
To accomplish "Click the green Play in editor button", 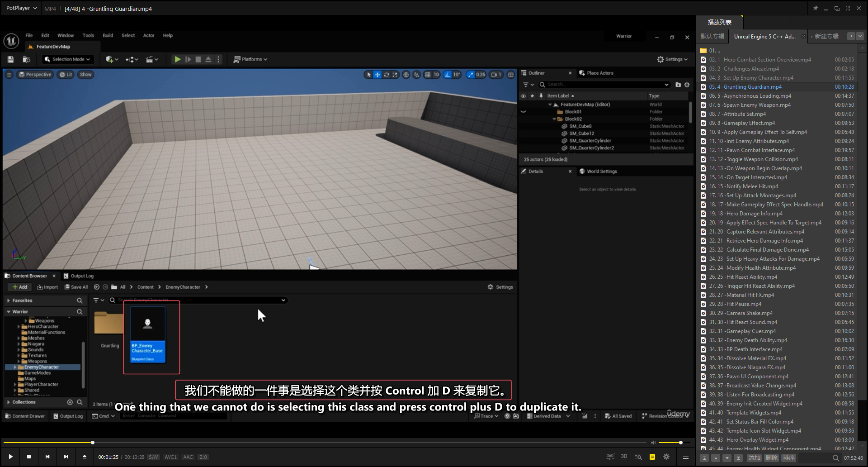I will [178, 59].
